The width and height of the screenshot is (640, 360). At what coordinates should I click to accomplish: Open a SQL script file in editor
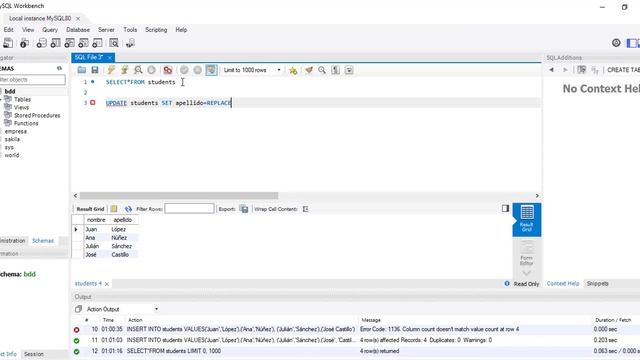click(x=82, y=70)
